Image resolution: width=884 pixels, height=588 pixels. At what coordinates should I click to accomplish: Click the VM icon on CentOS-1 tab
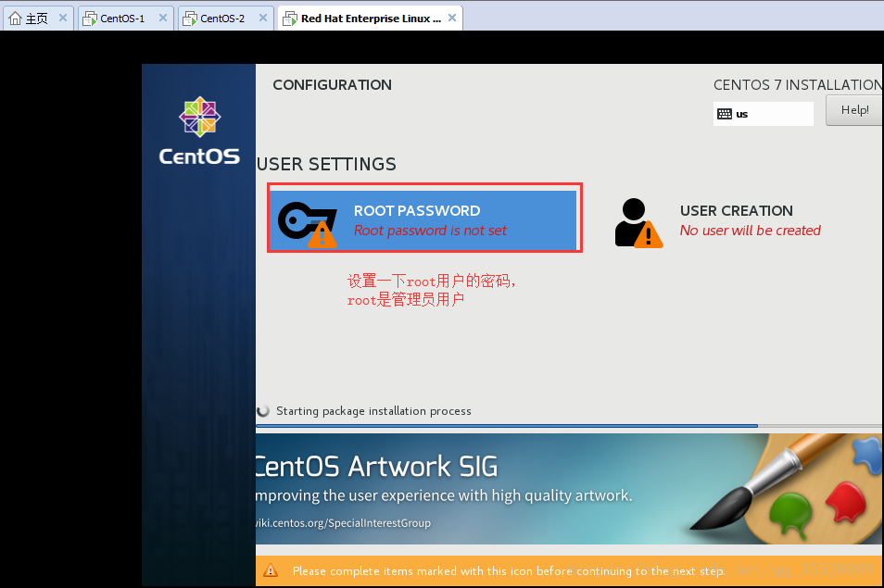point(90,19)
